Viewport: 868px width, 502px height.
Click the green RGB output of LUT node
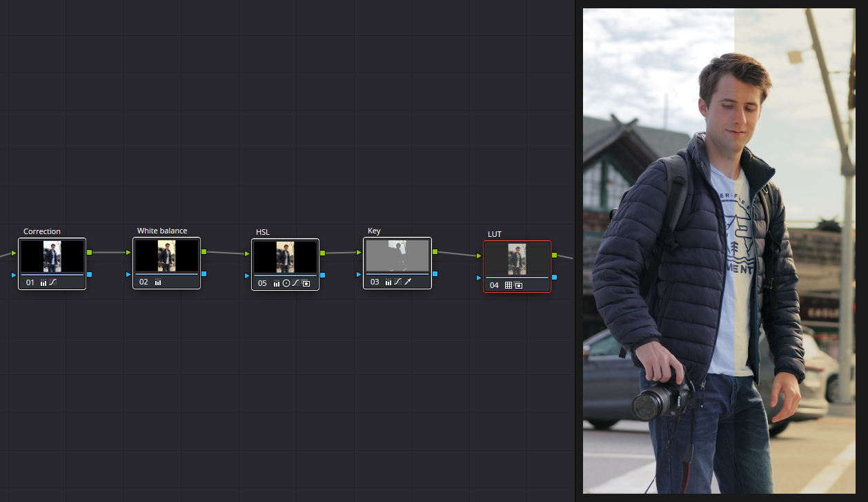(554, 255)
